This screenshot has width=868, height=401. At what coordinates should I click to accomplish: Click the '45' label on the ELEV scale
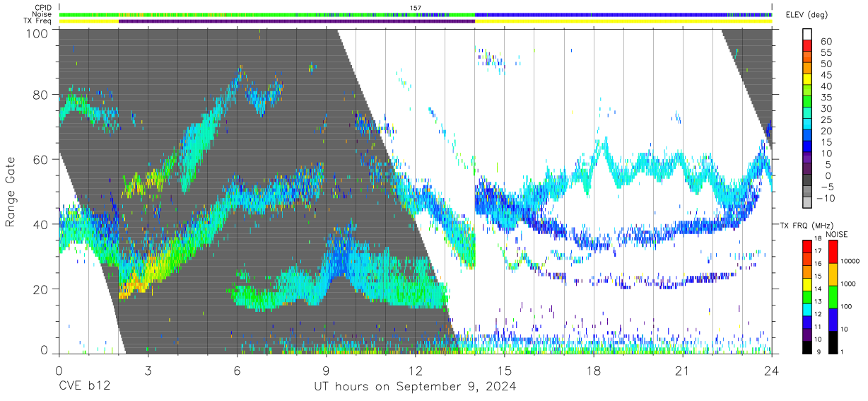point(826,75)
